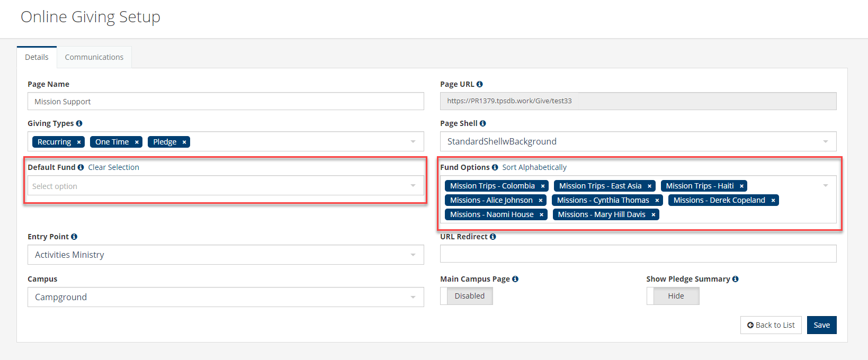Remove Mission Trips - Haiti fund tag
This screenshot has height=360, width=868.
pyautogui.click(x=741, y=186)
